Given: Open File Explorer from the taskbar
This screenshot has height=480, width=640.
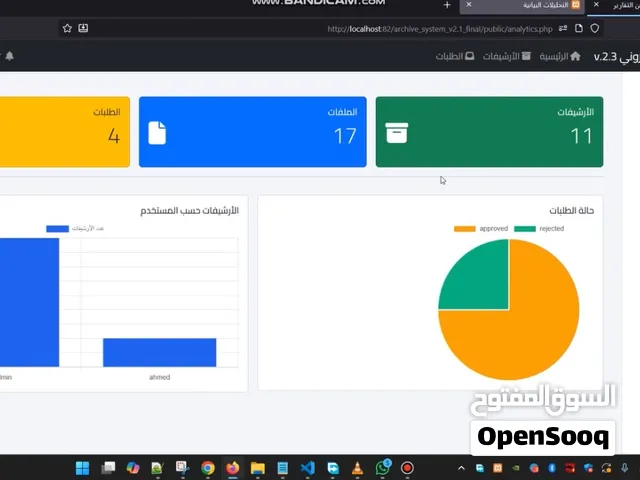Looking at the screenshot, I should 258,468.
